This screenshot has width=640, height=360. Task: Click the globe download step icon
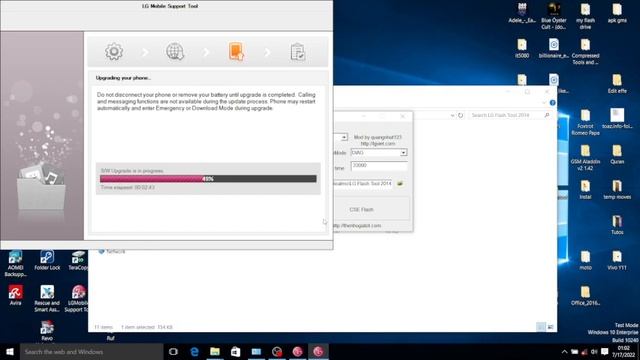175,52
